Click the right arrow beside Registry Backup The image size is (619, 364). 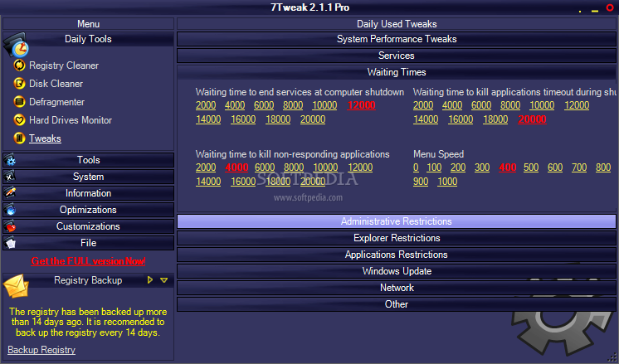pos(150,280)
